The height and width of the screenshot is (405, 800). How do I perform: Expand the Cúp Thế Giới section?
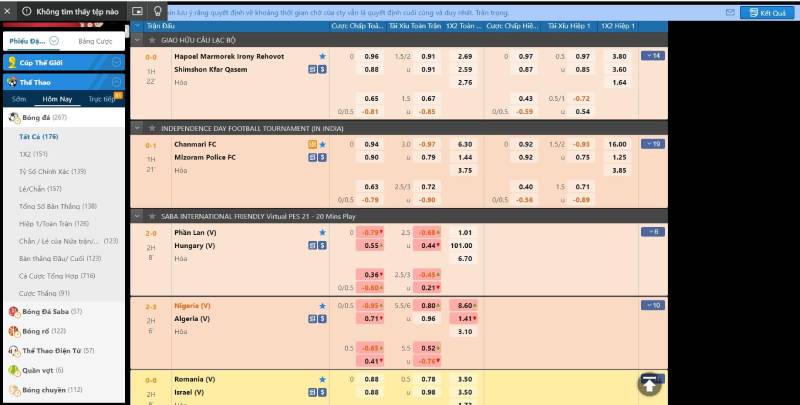click(117, 62)
